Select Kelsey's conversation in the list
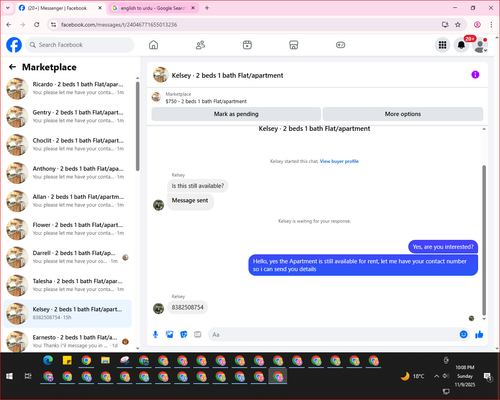The width and height of the screenshot is (500, 400). [x=68, y=314]
